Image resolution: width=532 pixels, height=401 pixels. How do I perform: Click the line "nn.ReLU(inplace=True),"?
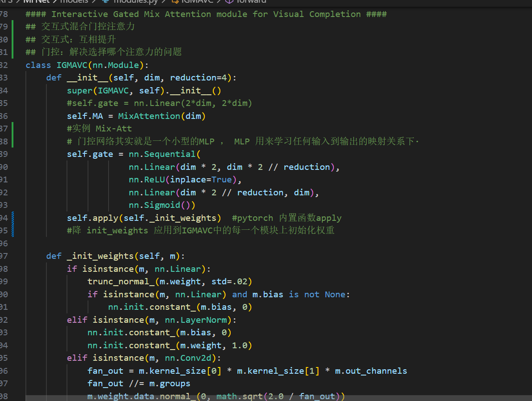[185, 179]
